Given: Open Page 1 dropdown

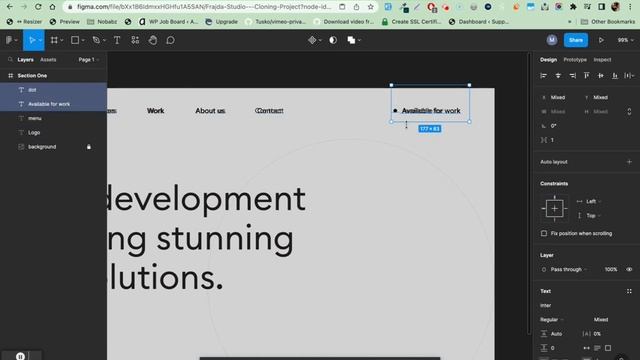Looking at the screenshot, I should [x=89, y=60].
